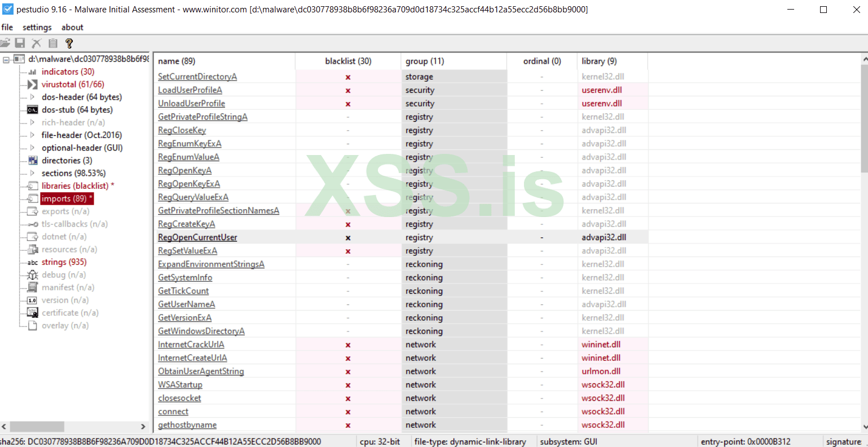Sort by the name (89) column header
The image size is (868, 447).
(x=224, y=61)
